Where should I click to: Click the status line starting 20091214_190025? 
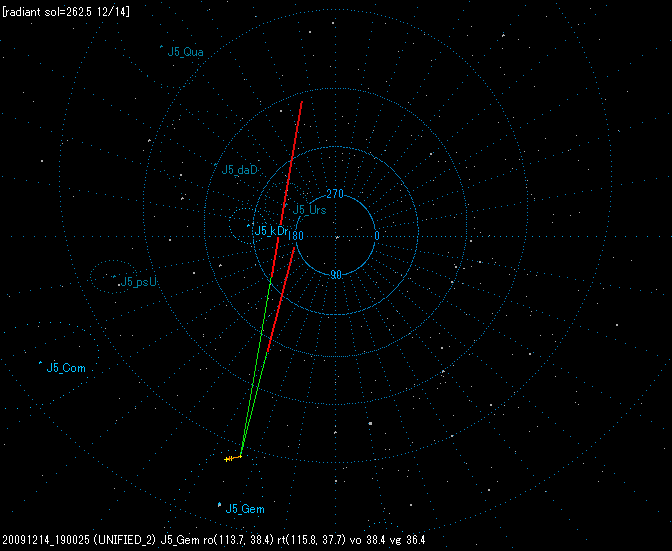pyautogui.click(x=213, y=540)
